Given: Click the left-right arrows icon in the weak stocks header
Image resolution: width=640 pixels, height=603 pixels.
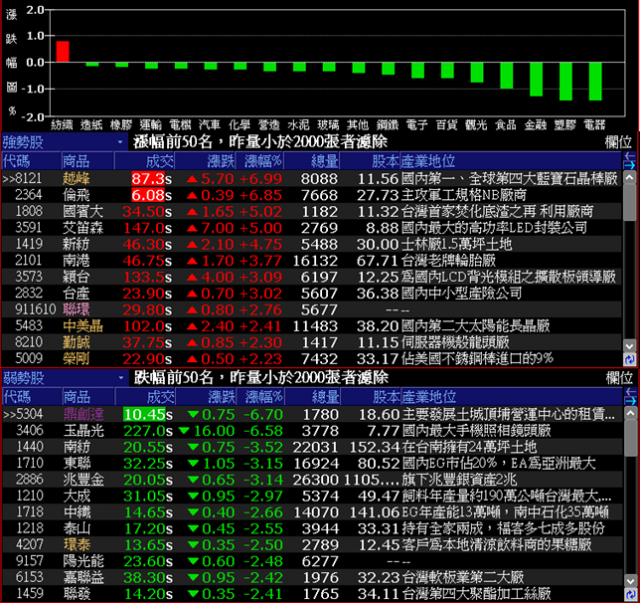Looking at the screenshot, I should [x=630, y=397].
